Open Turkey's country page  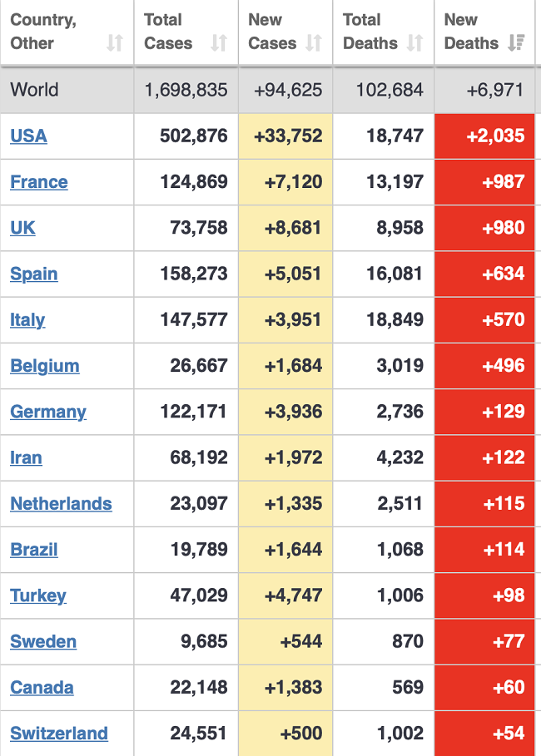tap(38, 595)
